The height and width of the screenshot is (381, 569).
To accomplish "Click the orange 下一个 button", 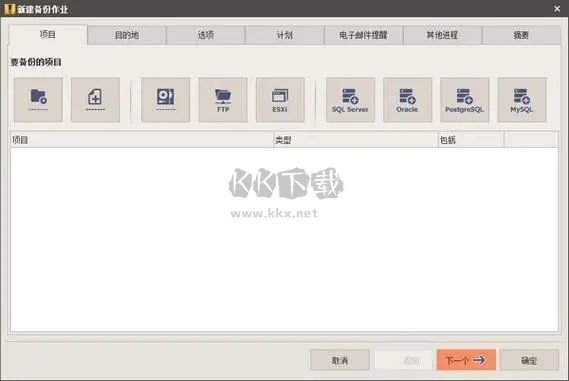I will (x=466, y=360).
